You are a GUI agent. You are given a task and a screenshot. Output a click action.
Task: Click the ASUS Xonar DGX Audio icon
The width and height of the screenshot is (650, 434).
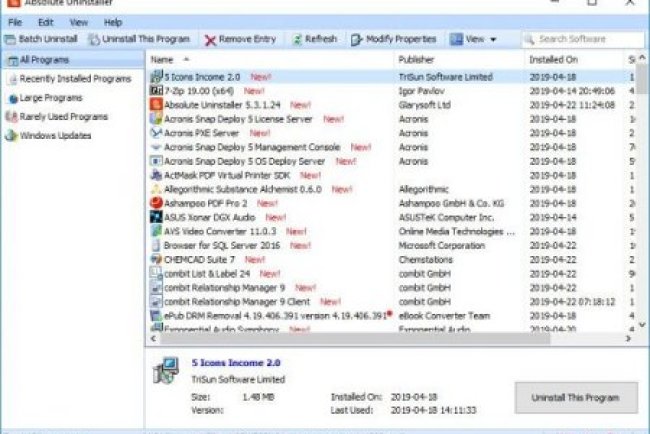pyautogui.click(x=156, y=217)
